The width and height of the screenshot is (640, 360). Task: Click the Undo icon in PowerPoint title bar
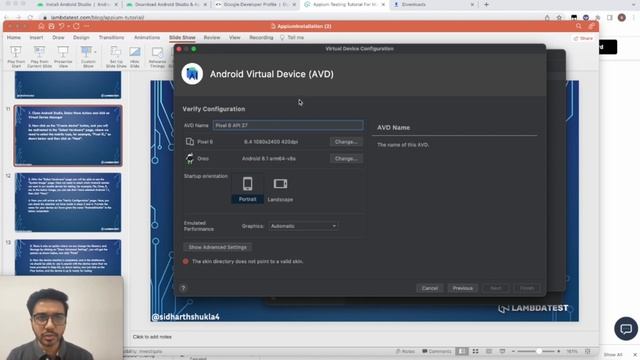pos(61,26)
